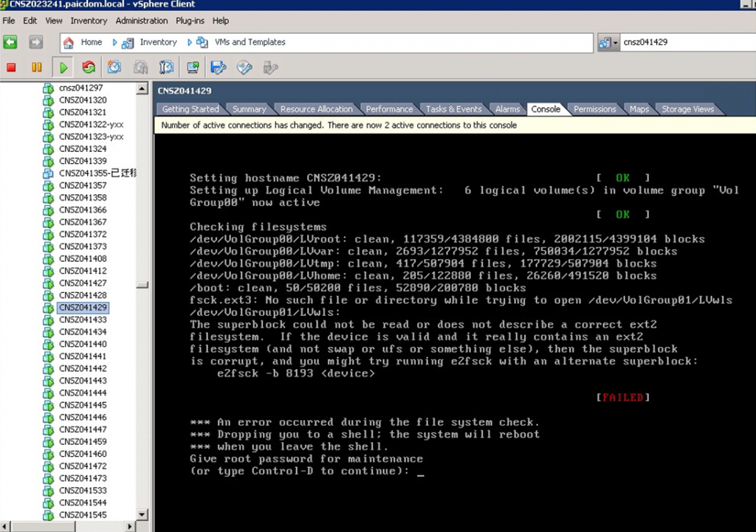Switch to the Permissions tab
756x532 pixels.
click(x=595, y=109)
